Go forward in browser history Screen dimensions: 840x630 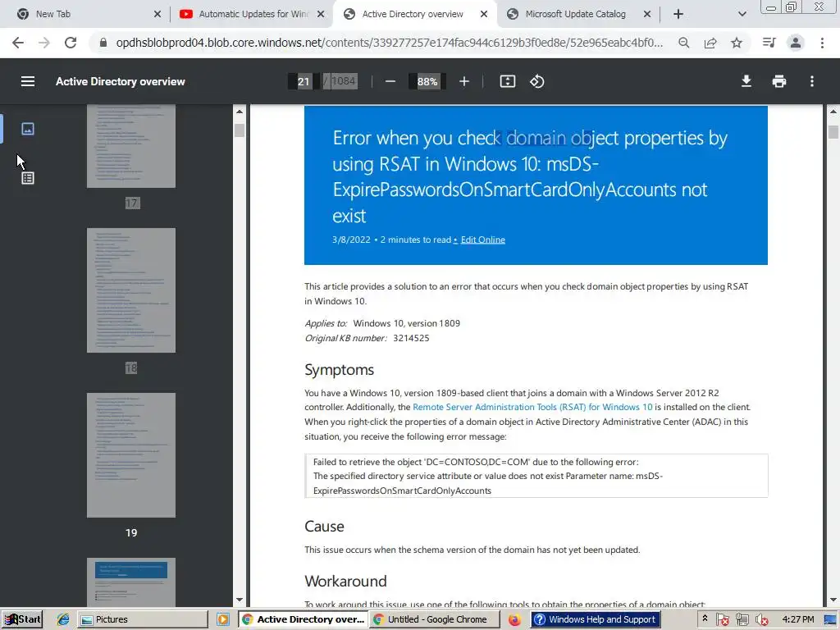[44, 43]
